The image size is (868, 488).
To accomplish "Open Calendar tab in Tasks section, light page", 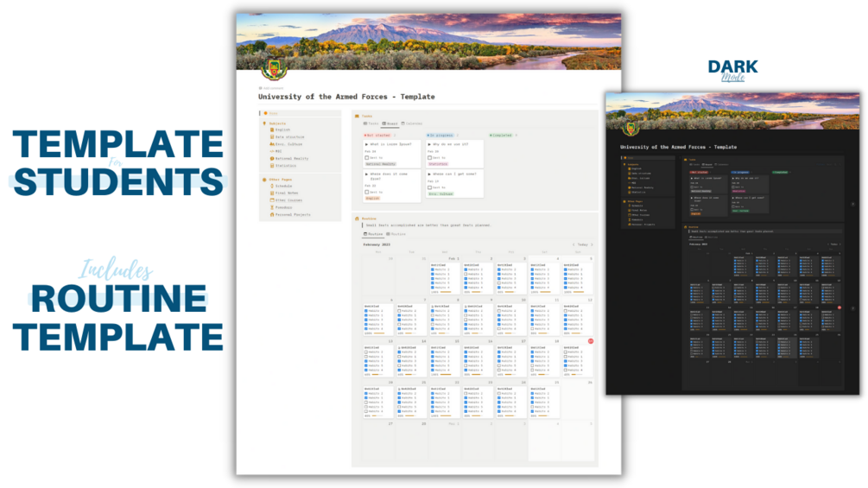I will coord(412,124).
